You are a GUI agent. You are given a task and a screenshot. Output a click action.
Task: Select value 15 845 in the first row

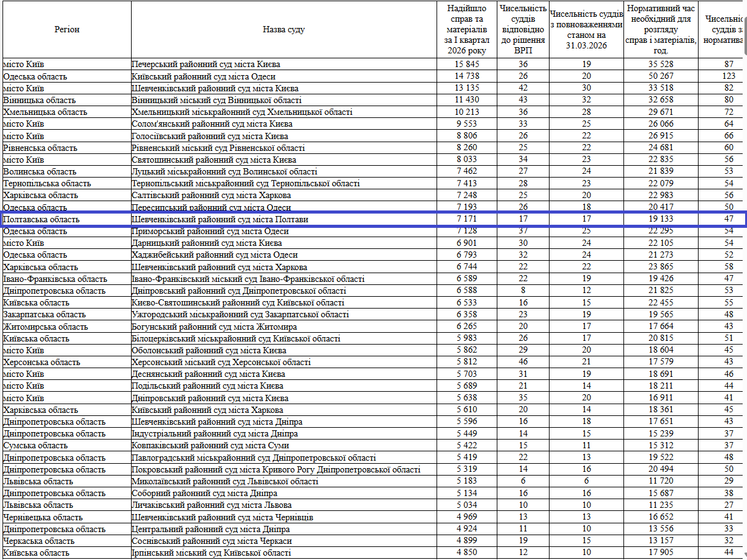click(x=468, y=65)
